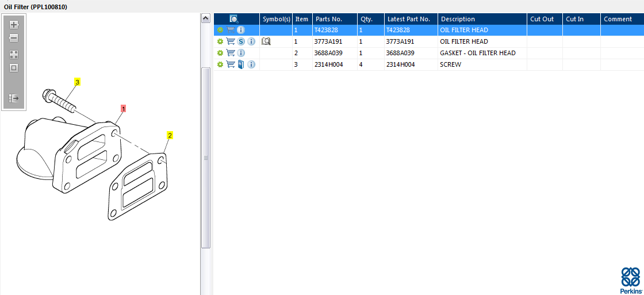Select the T423828 parts number cell
The width and height of the screenshot is (644, 295).
[335, 30]
